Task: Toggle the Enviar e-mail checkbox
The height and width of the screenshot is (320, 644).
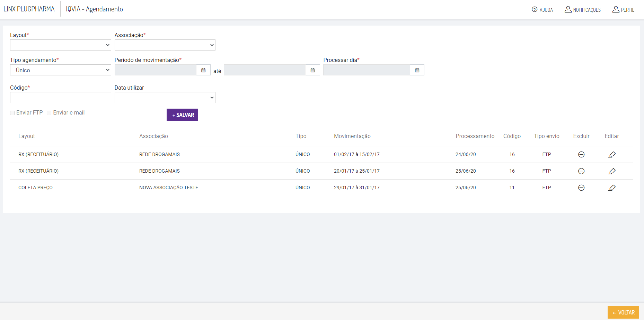Action: pos(49,113)
